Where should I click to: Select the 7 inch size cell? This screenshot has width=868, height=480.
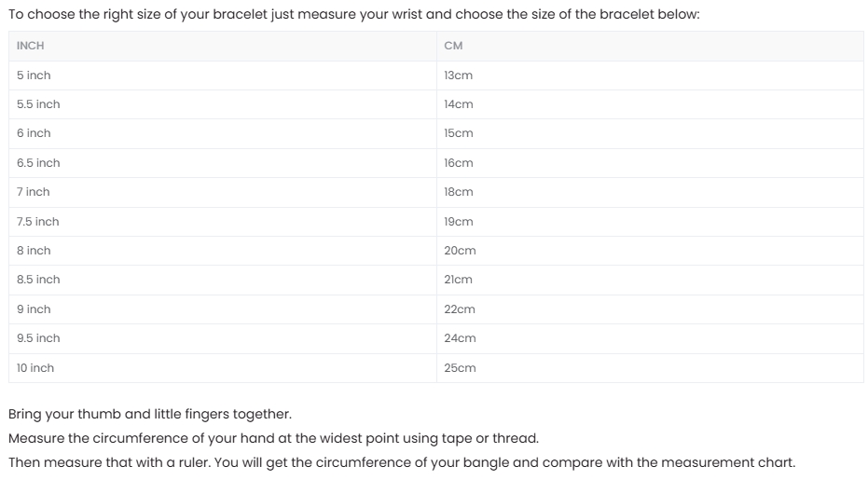[x=223, y=192]
